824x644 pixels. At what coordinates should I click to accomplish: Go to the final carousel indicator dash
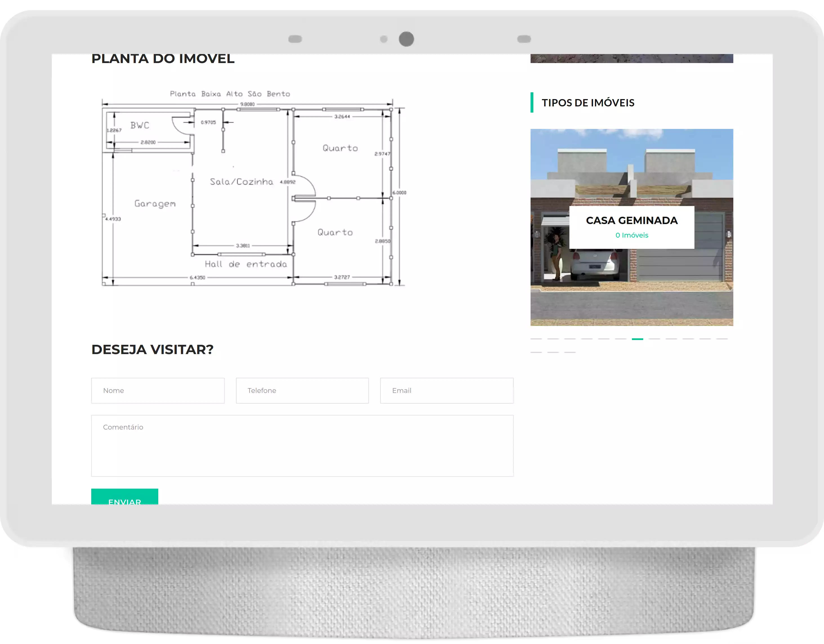(570, 352)
